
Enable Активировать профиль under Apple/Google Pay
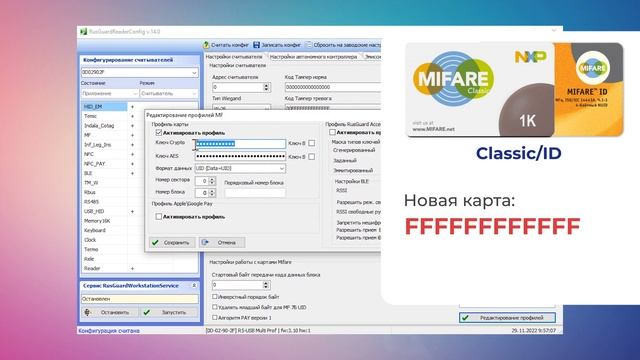[x=159, y=217]
